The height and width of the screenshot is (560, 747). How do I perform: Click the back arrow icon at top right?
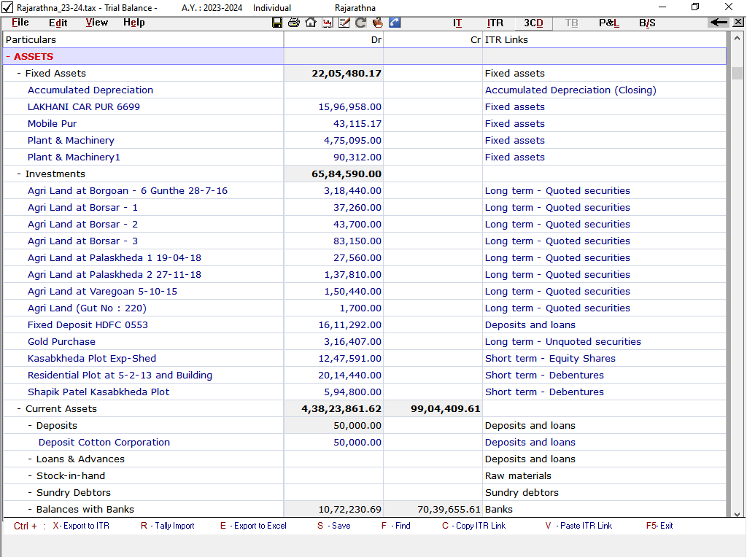coord(719,23)
